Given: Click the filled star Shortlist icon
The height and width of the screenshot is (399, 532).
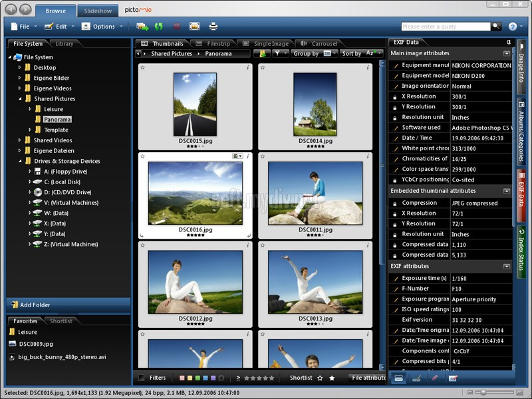Looking at the screenshot, I should pyautogui.click(x=332, y=378).
